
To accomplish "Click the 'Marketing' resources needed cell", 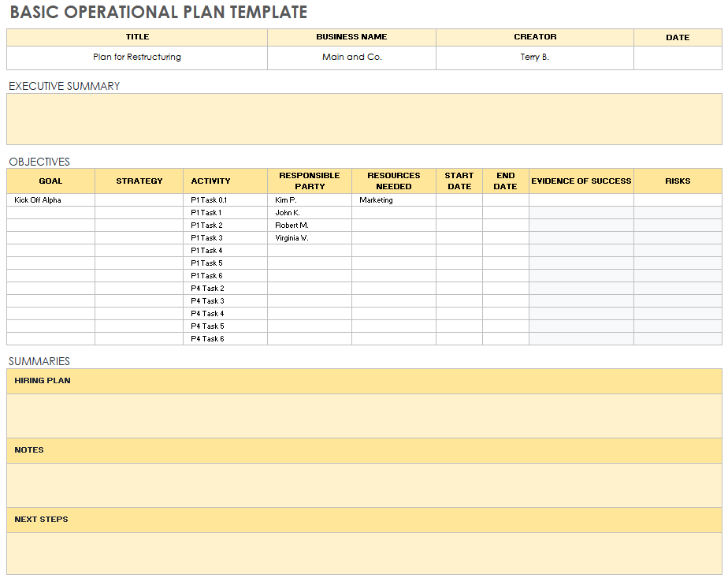I will 393,200.
